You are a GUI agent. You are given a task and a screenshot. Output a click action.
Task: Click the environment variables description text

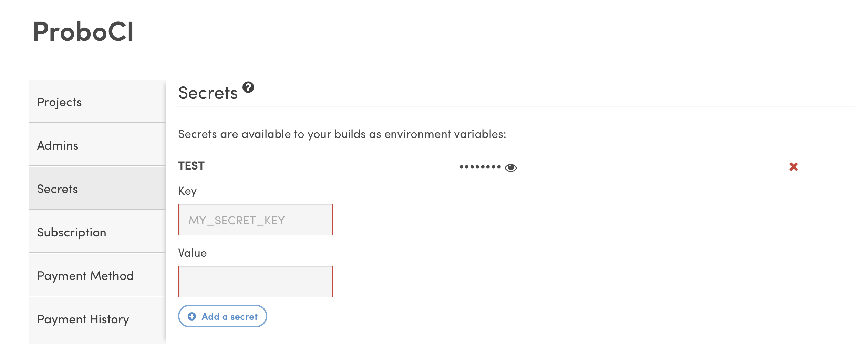342,134
